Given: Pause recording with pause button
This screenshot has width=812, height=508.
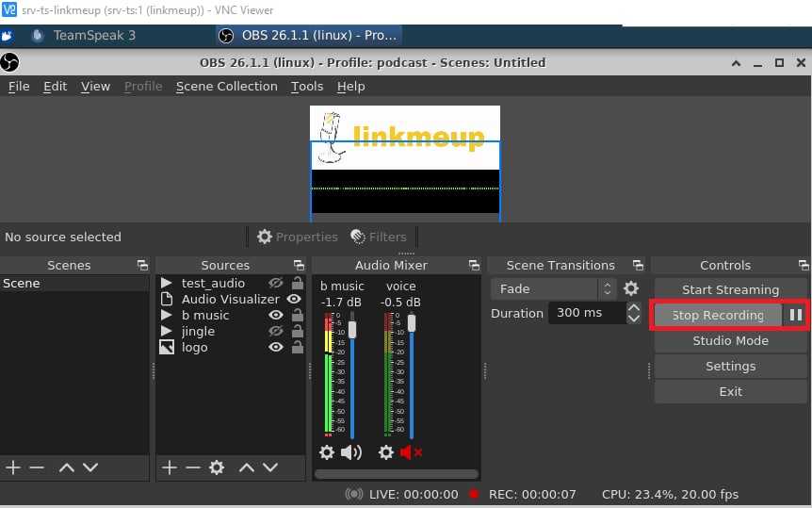Looking at the screenshot, I should pos(796,315).
